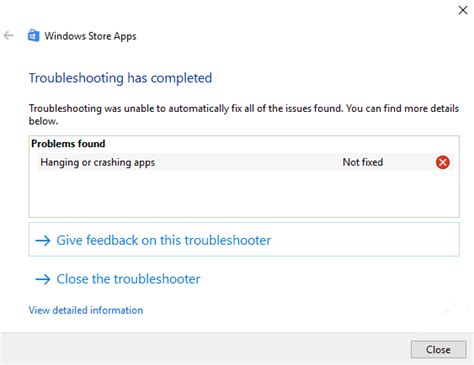Open Give feedback on this troubleshooter
Image resolution: width=474 pixels, height=365 pixels.
pos(244,240)
